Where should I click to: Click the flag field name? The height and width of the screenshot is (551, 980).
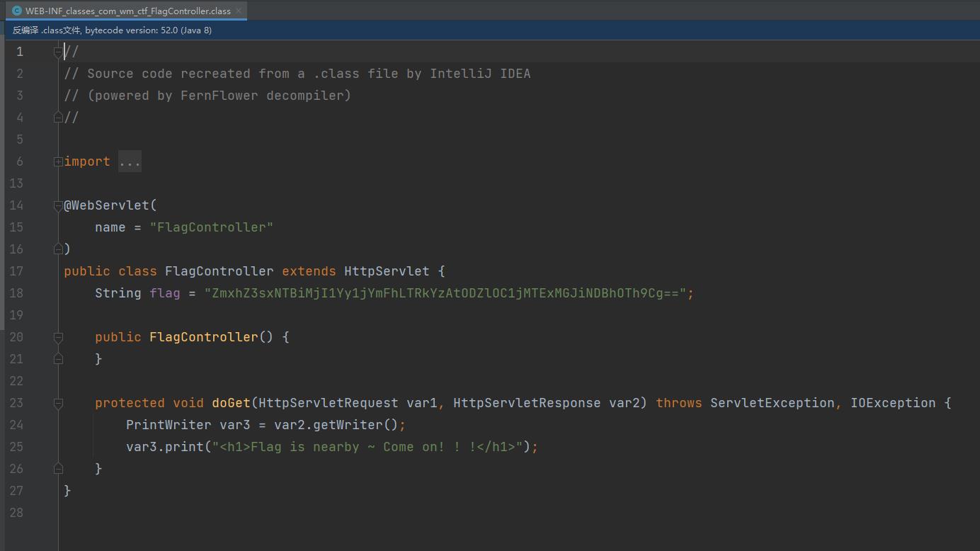click(x=165, y=293)
